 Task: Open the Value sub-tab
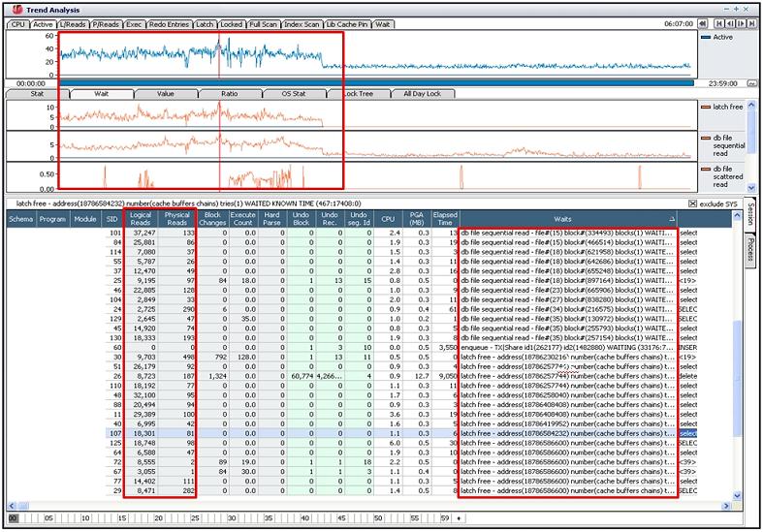(166, 94)
